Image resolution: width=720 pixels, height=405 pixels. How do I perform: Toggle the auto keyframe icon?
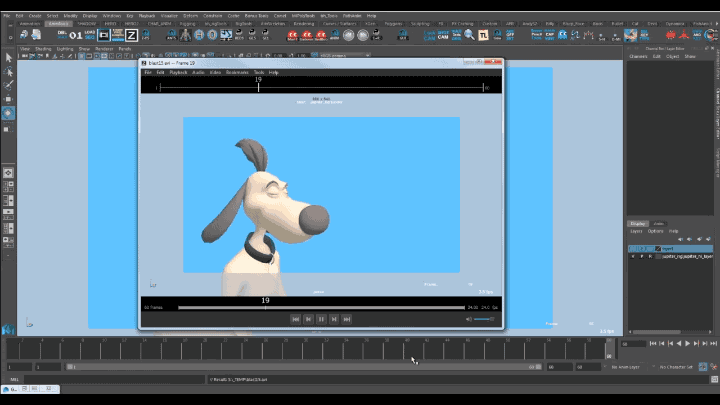[x=703, y=366]
